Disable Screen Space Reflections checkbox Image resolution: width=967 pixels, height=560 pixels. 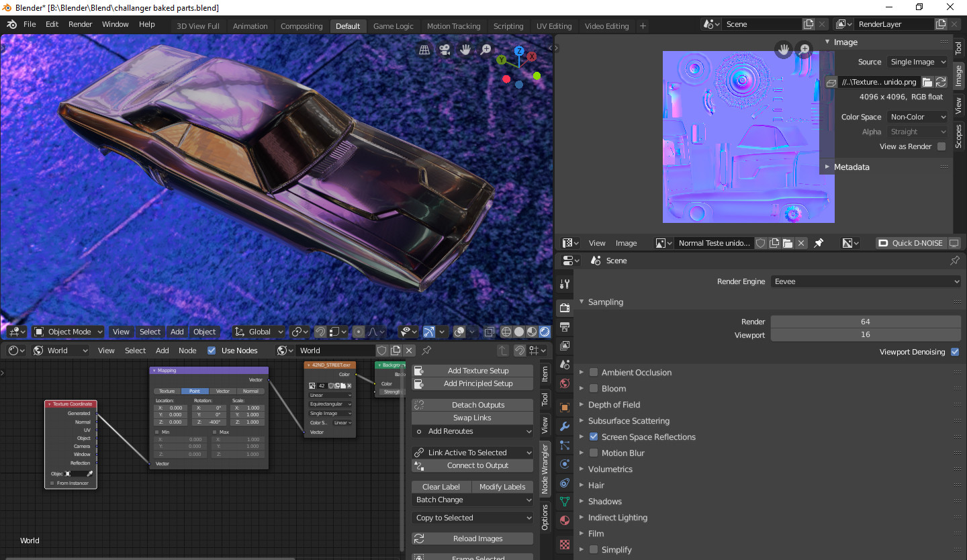(594, 437)
